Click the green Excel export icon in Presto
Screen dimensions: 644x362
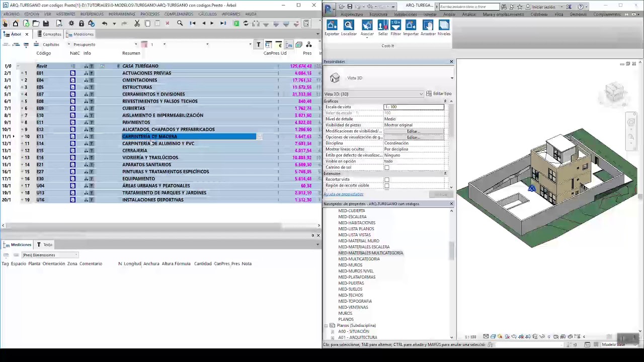[x=236, y=24]
